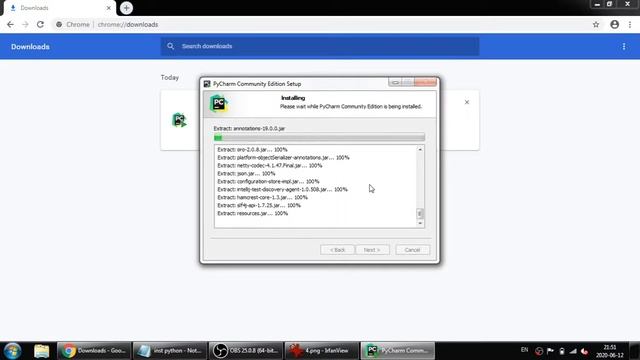The height and width of the screenshot is (360, 640).
Task: Select the 'Extract: resources.jar... 100%' log line
Action: [x=252, y=213]
